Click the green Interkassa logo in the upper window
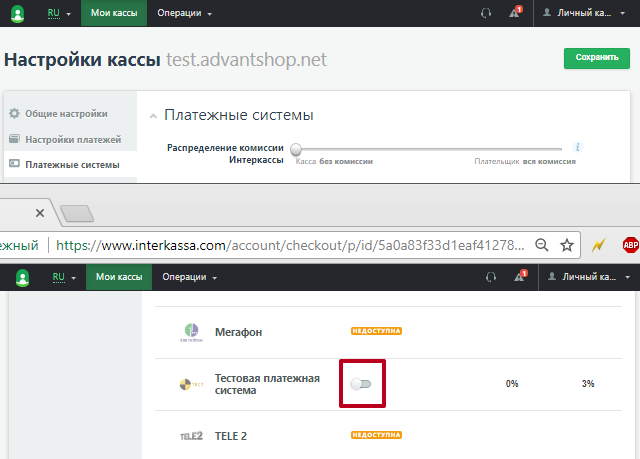The image size is (640, 459). click(17, 13)
